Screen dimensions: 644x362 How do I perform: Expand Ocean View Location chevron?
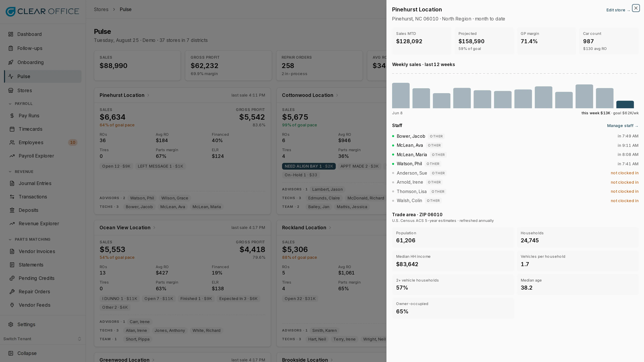(x=154, y=228)
